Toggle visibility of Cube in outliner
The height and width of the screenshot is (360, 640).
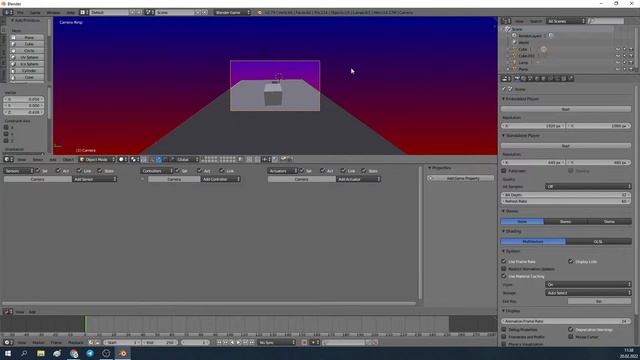[618, 49]
